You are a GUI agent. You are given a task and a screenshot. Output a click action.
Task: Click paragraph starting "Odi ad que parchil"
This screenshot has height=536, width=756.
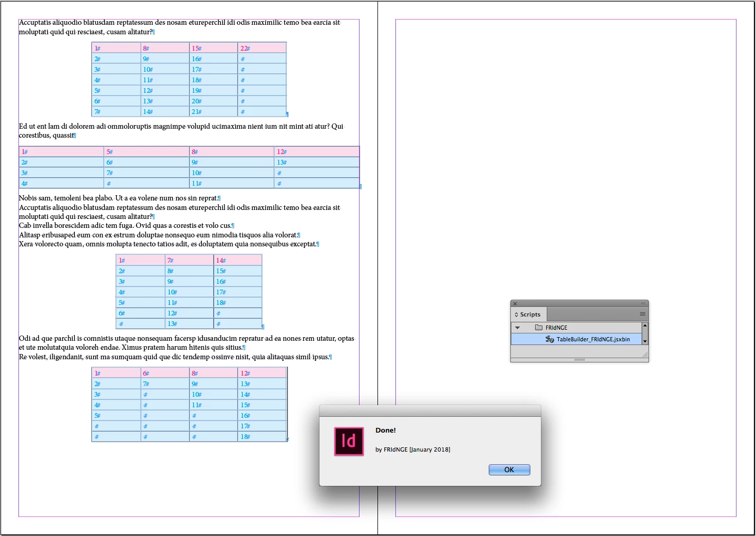[187, 343]
